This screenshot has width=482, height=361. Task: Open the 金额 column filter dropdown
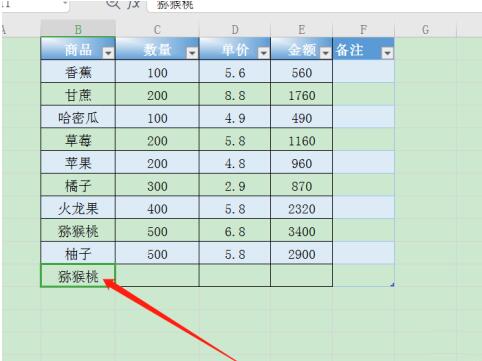(325, 53)
